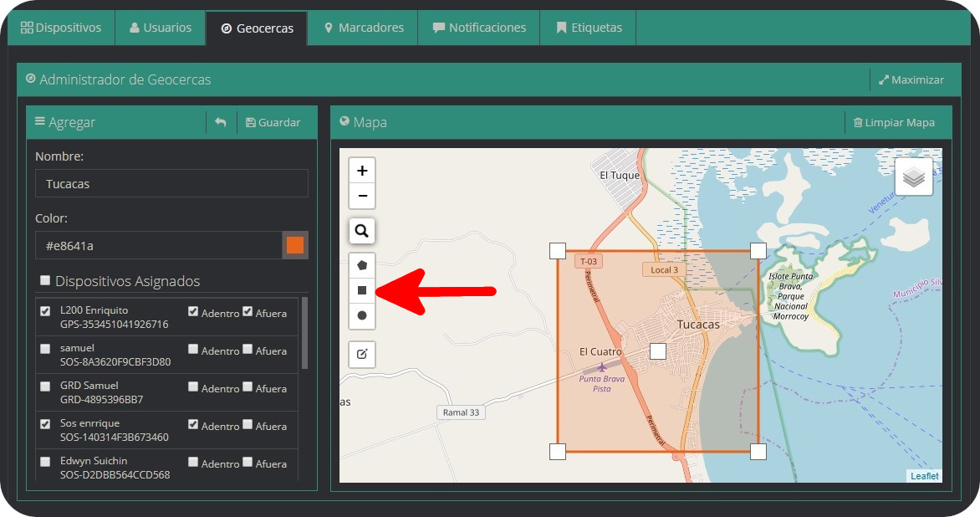Click the edit layers tool on map
The height and width of the screenshot is (517, 980).
362,354
